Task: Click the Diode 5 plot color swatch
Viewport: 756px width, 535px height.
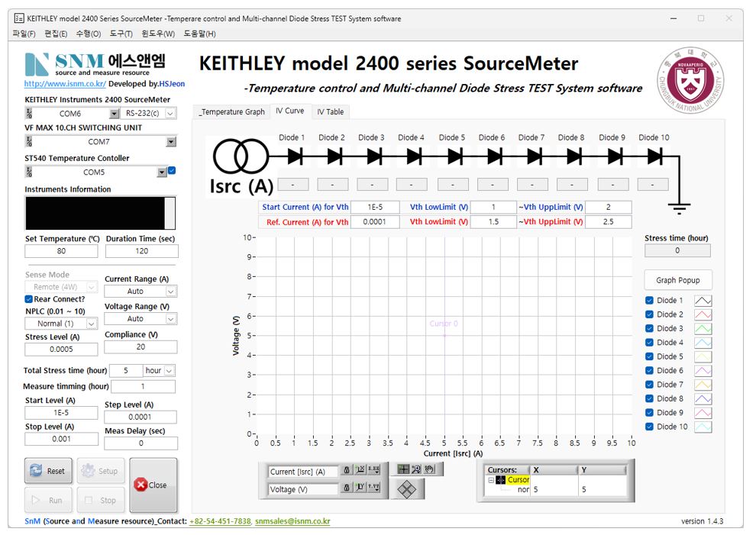Action: pos(703,356)
